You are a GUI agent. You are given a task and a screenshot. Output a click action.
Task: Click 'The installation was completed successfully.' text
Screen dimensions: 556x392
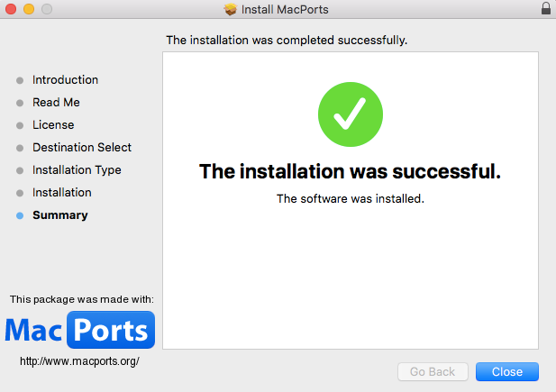tap(287, 40)
